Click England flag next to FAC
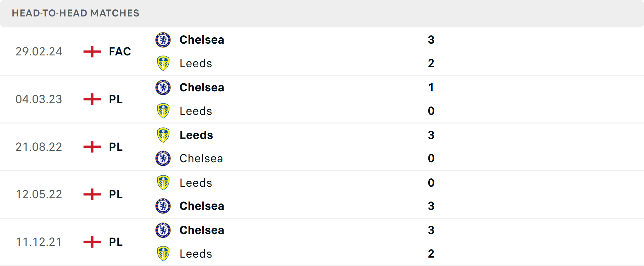 point(92,52)
